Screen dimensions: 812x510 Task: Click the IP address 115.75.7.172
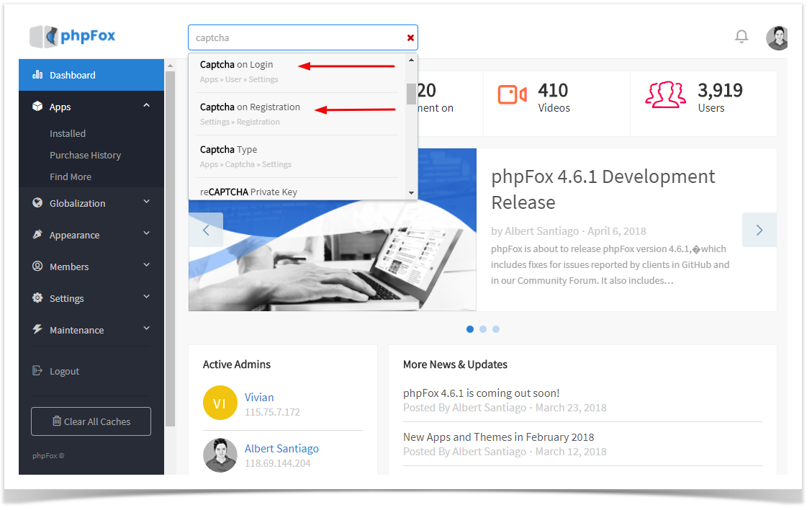coord(272,413)
